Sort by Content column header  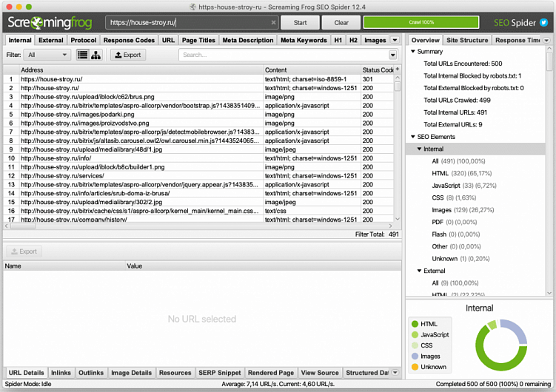point(312,70)
